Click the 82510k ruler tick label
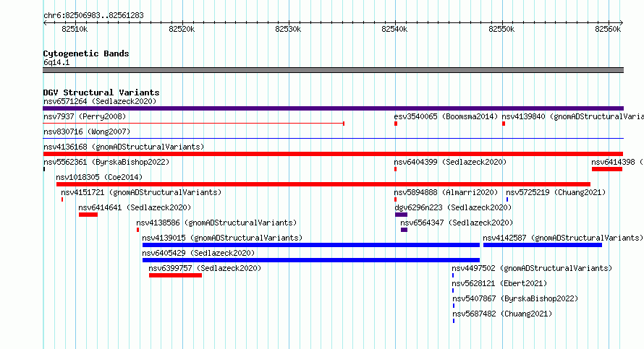 [75, 29]
